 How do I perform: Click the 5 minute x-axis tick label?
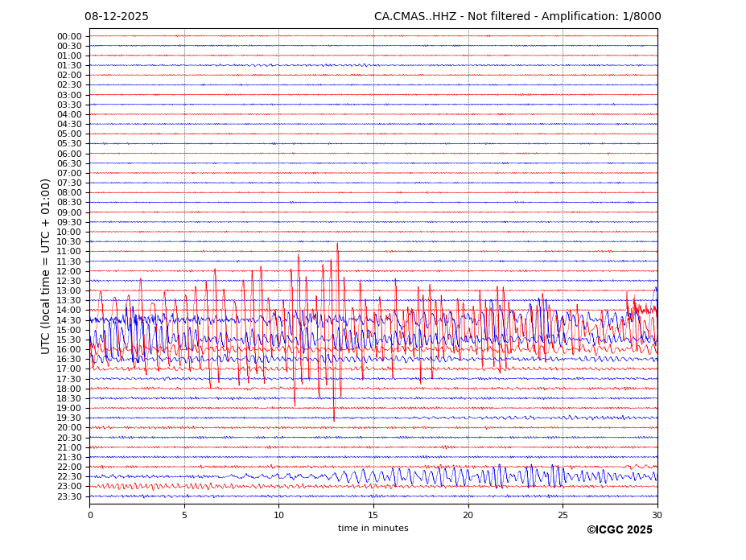click(184, 515)
